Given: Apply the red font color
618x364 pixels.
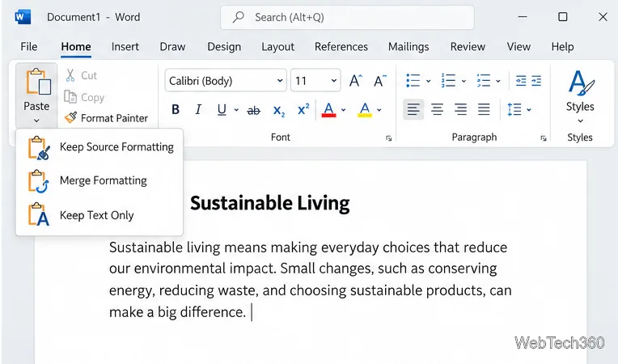Looking at the screenshot, I should click(328, 110).
